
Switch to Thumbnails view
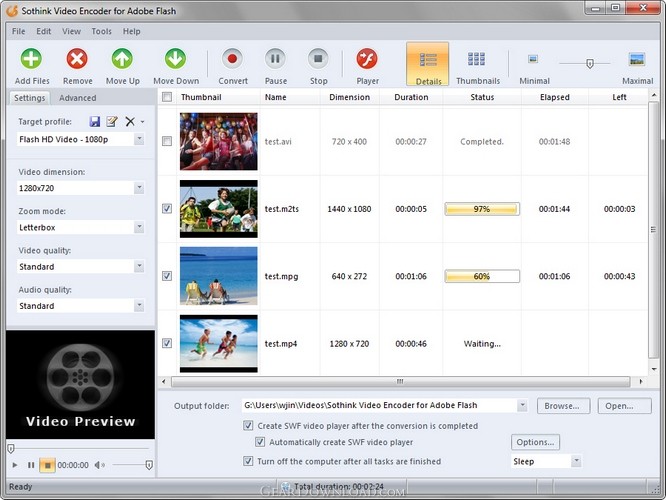coord(477,59)
